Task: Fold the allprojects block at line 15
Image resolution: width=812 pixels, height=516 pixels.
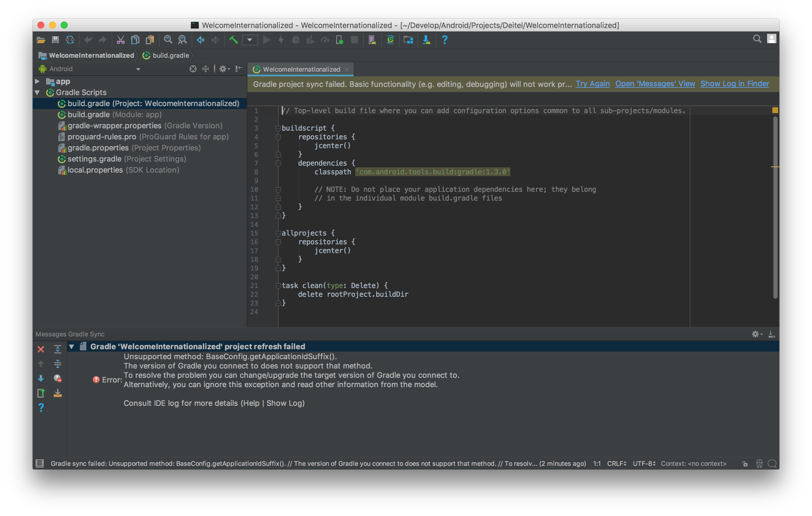Action: 278,233
